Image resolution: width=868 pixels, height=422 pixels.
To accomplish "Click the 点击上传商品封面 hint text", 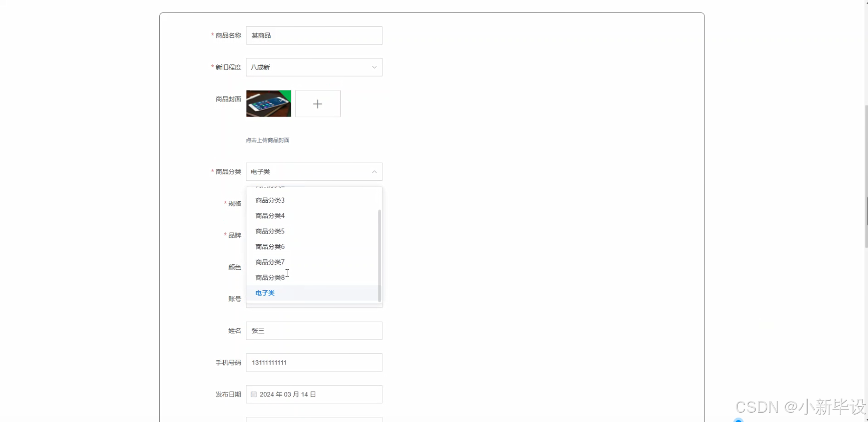I will (267, 140).
